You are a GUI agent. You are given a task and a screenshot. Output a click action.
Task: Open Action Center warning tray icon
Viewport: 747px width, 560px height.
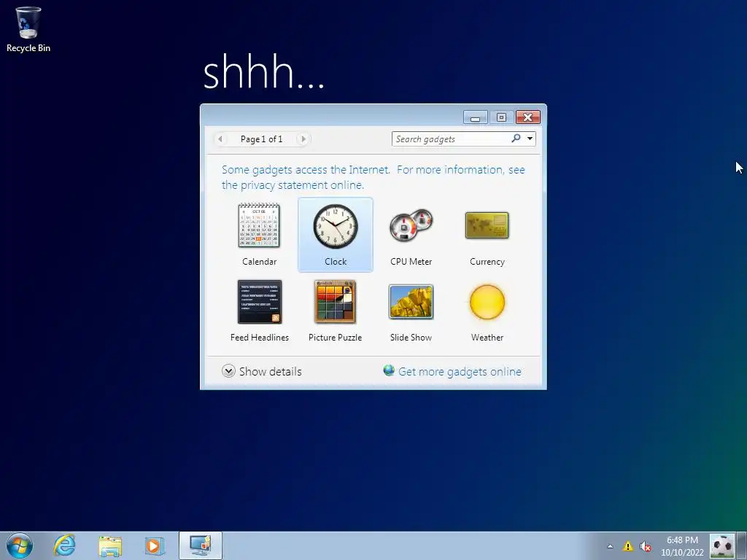[628, 546]
